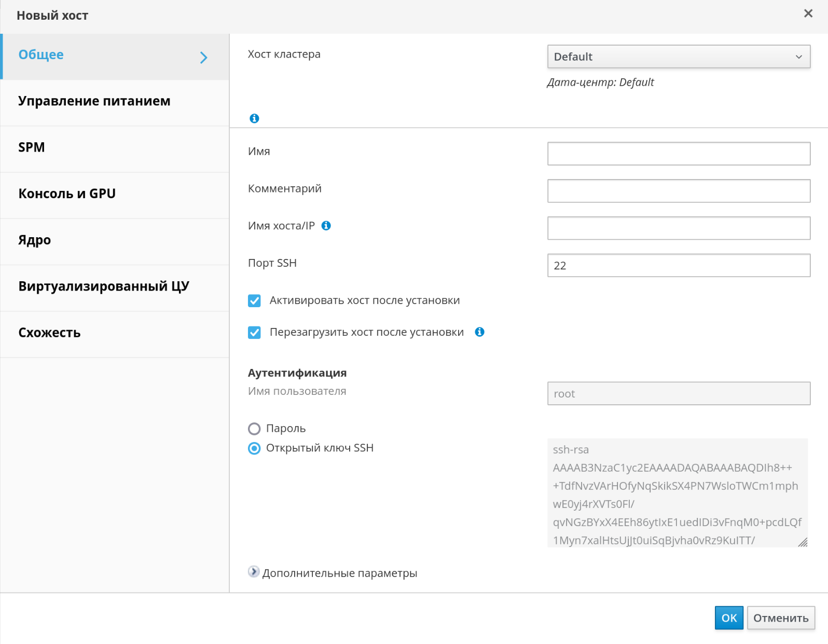Go to Консоль и GPU section
Viewport: 828px width, 644px height.
tap(67, 194)
